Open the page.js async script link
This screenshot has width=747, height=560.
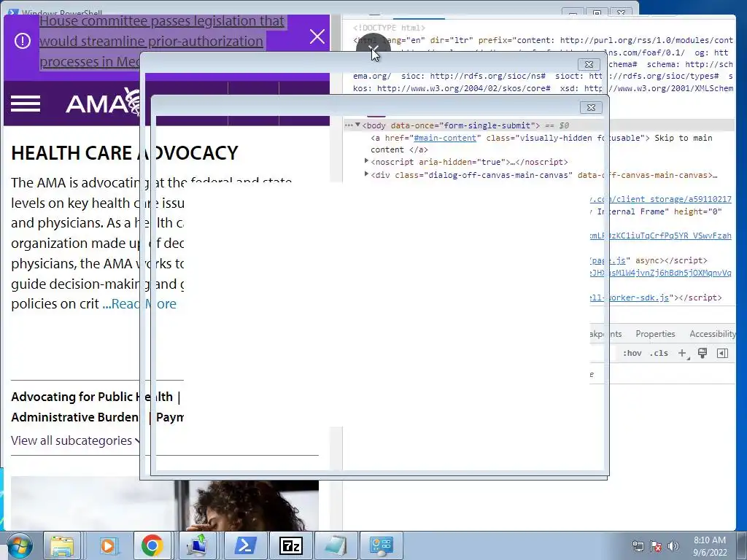[608, 260]
